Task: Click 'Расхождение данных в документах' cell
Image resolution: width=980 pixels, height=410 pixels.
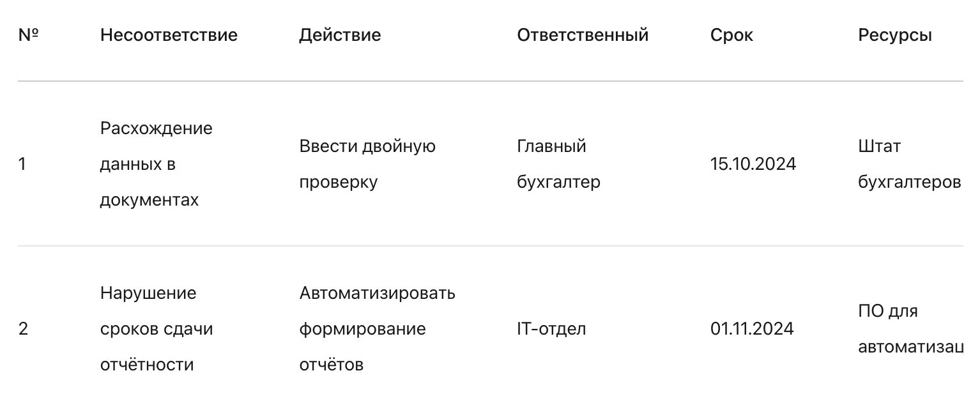Action: (x=157, y=164)
